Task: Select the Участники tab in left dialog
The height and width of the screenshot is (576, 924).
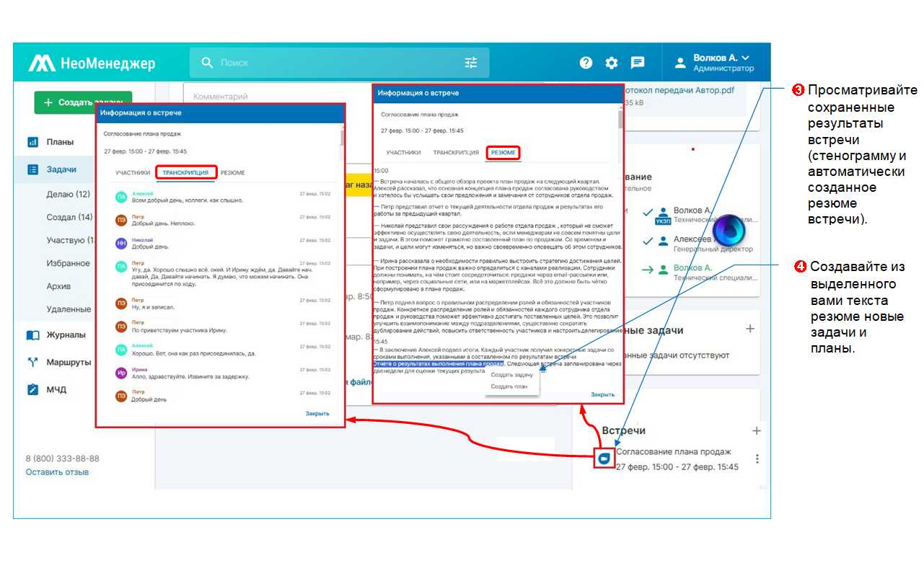Action: point(133,173)
